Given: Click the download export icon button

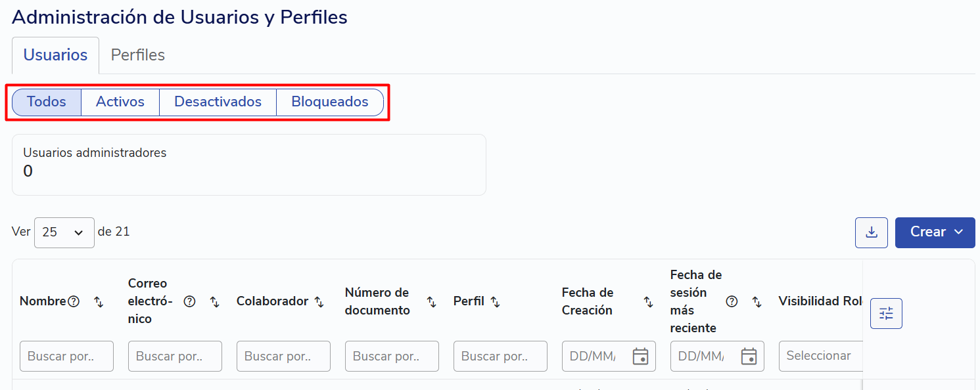Looking at the screenshot, I should (872, 232).
